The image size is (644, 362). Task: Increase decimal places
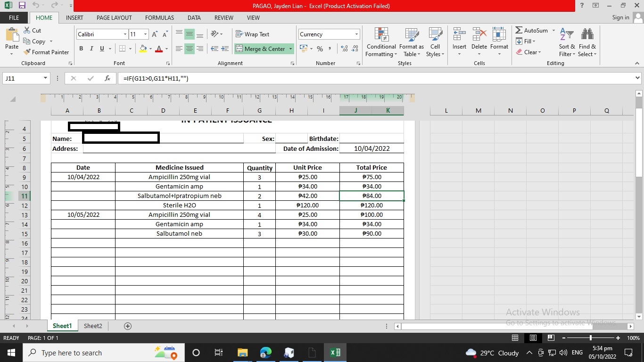point(344,49)
